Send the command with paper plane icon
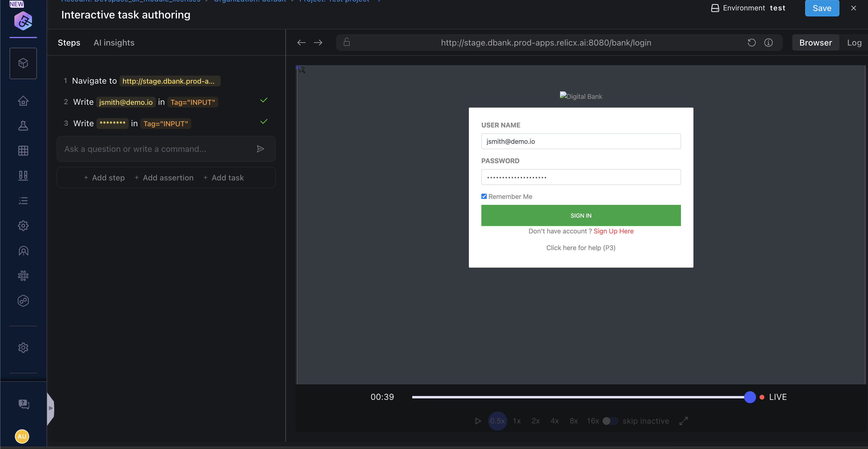This screenshot has width=868, height=449. tap(260, 149)
